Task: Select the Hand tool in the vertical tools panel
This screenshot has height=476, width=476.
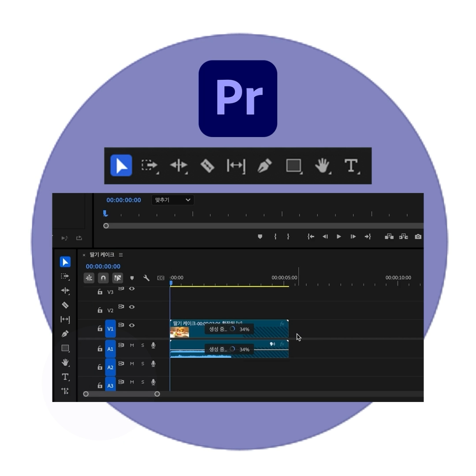Action: pos(65,362)
